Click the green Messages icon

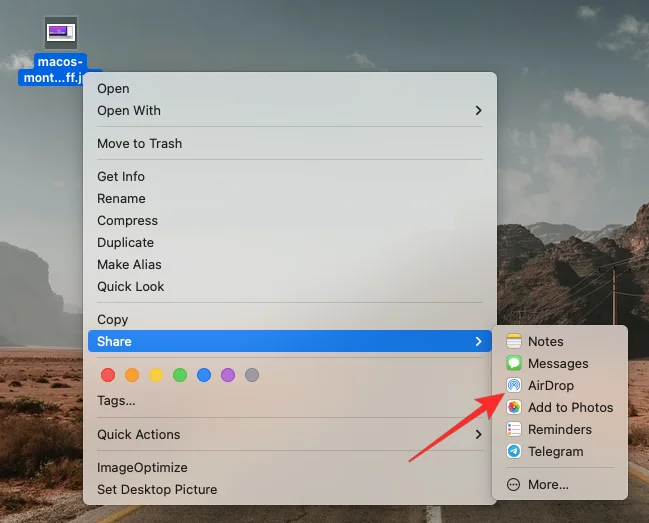click(513, 364)
